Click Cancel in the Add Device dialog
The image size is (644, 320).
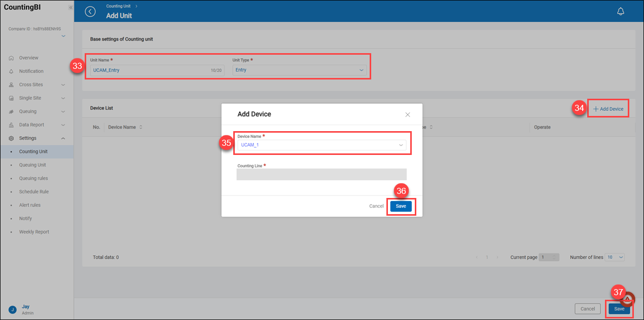tap(376, 206)
